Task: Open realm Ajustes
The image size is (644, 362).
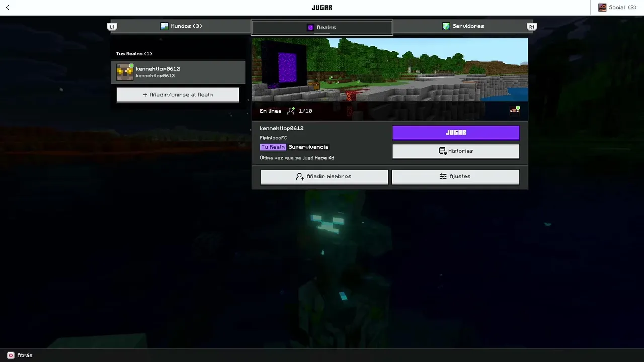Action: click(456, 177)
